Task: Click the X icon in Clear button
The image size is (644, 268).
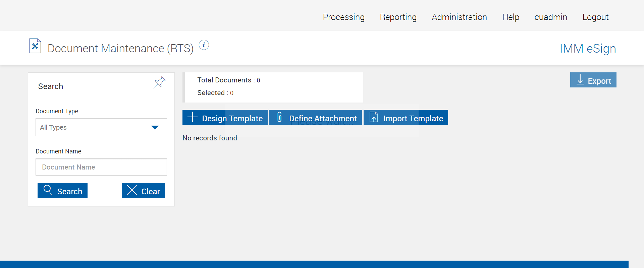Action: (x=132, y=190)
